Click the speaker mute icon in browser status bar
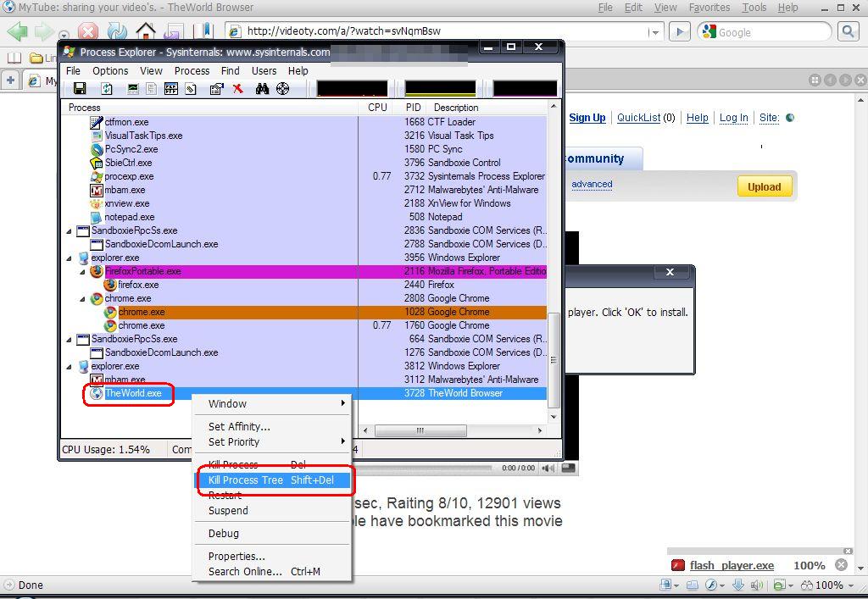868x599 pixels. [756, 585]
